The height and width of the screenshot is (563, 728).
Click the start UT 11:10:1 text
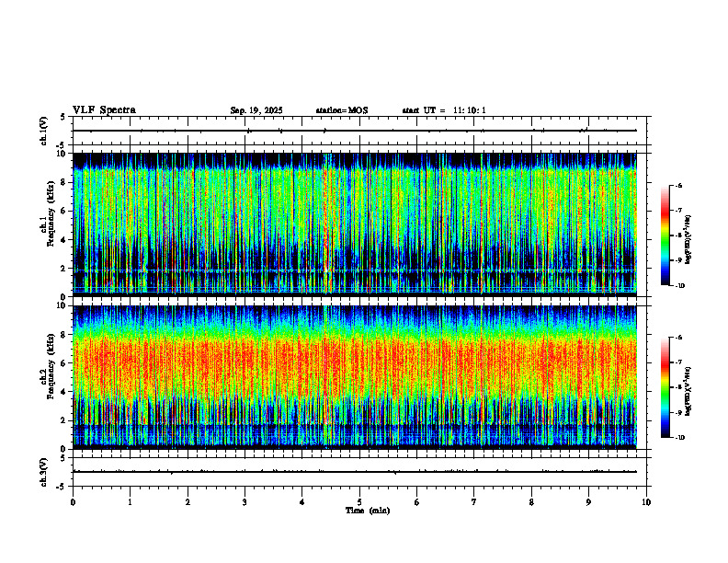444,110
